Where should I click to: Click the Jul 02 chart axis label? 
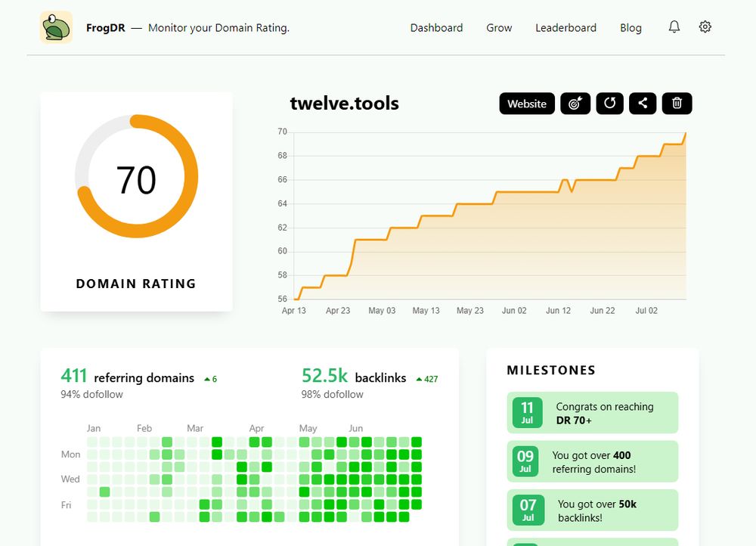[646, 311]
